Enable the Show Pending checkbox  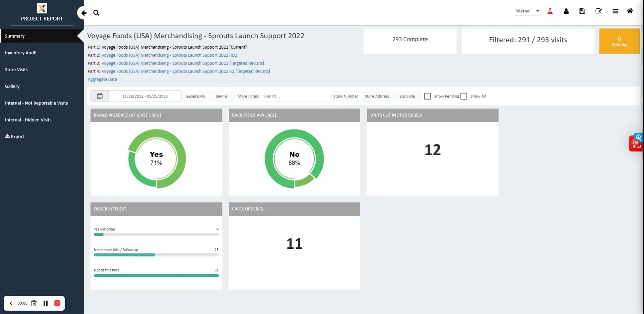[x=428, y=96]
